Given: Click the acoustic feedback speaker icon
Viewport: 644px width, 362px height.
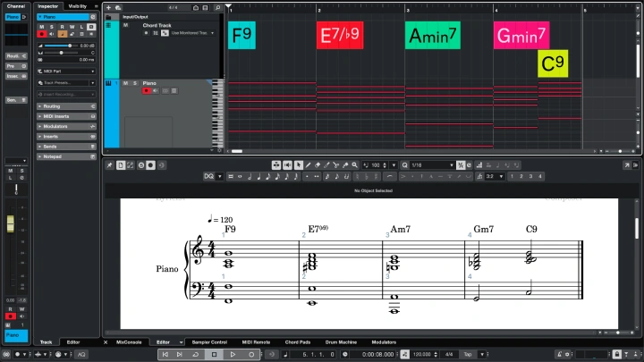Looking at the screenshot, I should point(287,165).
